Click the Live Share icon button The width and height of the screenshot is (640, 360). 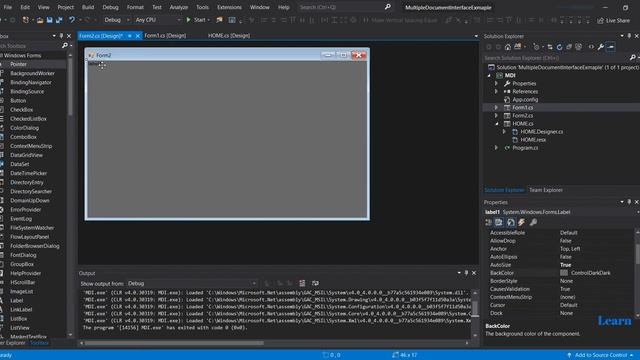click(x=613, y=20)
